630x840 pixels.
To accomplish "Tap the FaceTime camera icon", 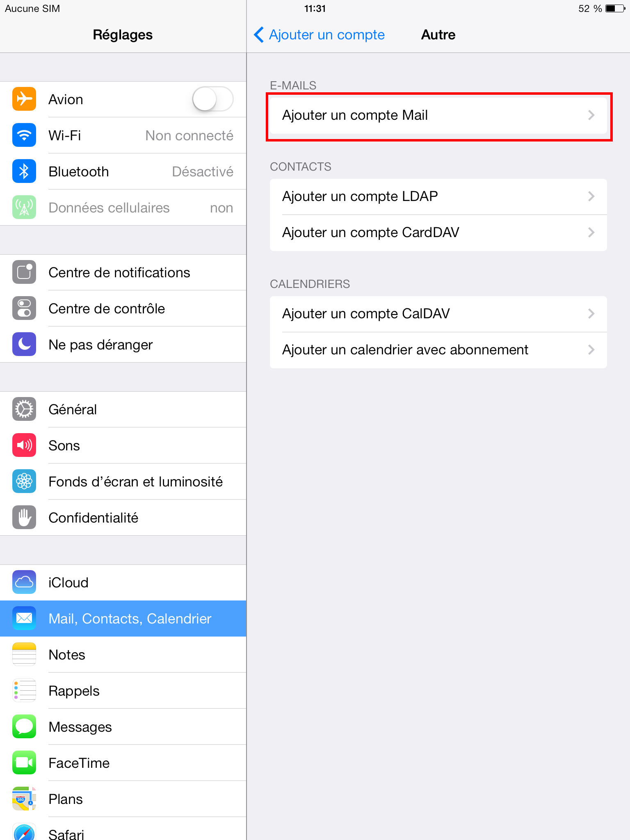I will (24, 762).
